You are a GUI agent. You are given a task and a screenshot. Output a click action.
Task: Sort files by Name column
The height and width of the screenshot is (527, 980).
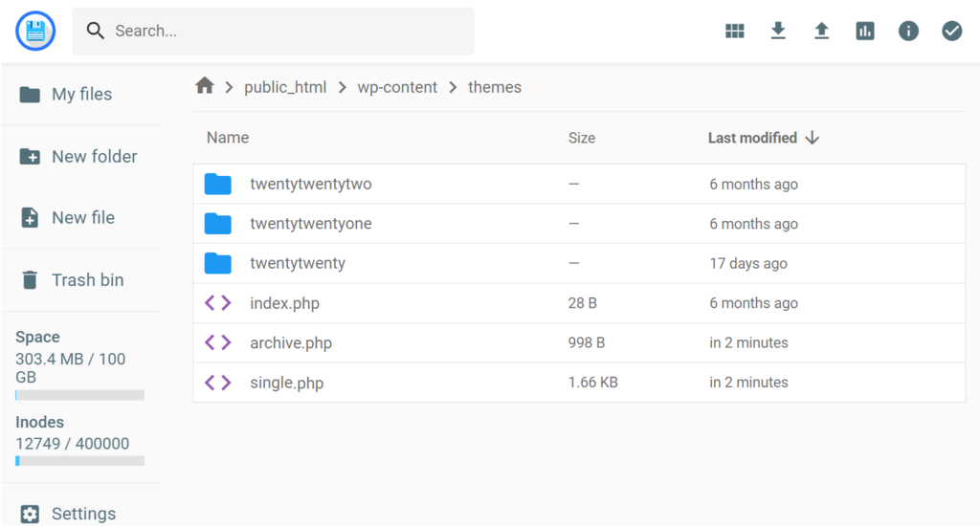tap(228, 138)
